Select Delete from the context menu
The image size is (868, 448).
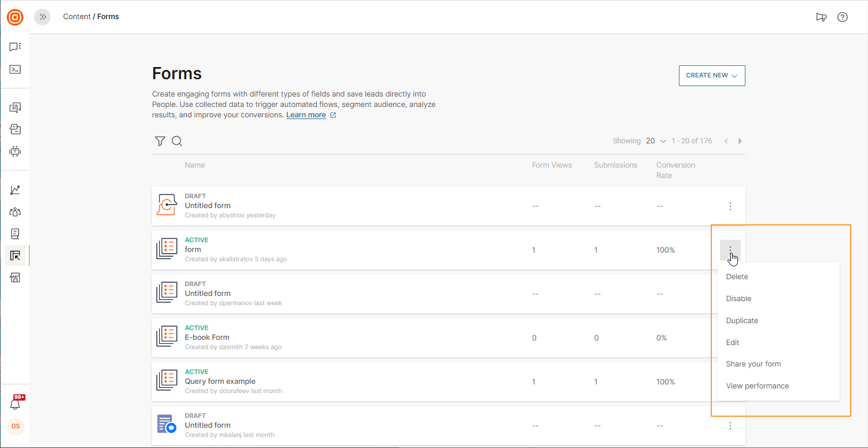coord(737,277)
